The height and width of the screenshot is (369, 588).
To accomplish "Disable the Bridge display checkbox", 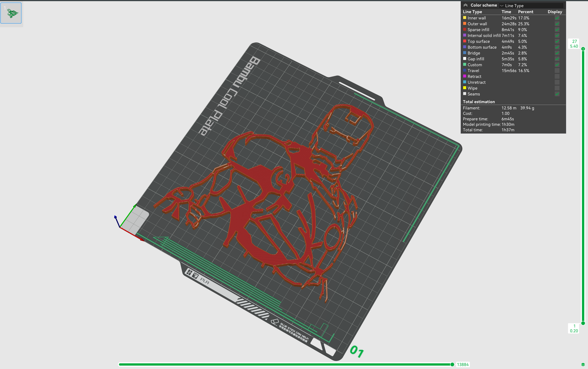I will (557, 53).
